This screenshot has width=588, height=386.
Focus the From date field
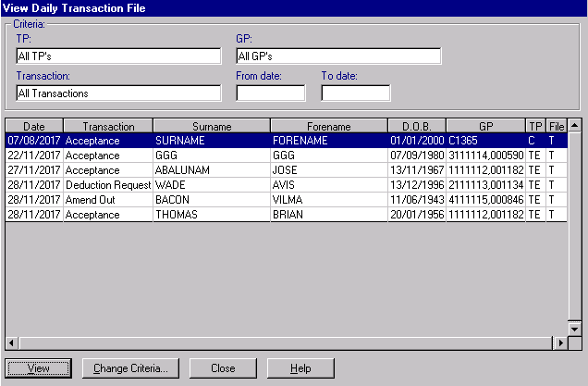tap(270, 93)
